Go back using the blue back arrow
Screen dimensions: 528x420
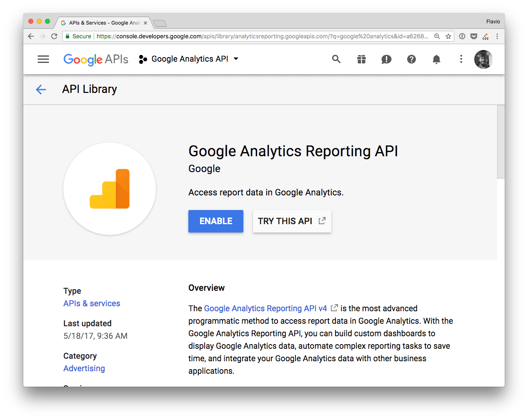pos(40,89)
